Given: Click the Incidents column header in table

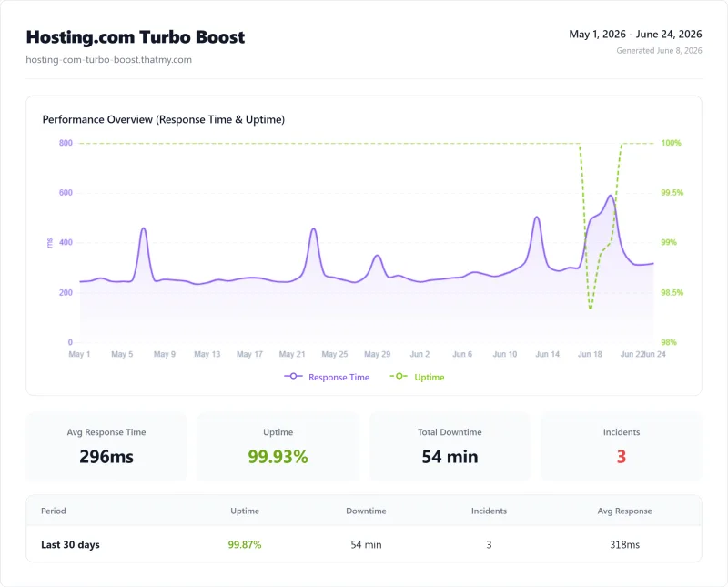Looking at the screenshot, I should (489, 511).
